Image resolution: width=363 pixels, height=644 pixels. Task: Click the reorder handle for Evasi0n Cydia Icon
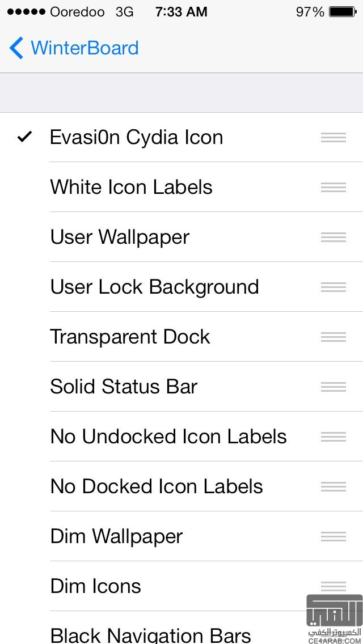click(x=333, y=137)
